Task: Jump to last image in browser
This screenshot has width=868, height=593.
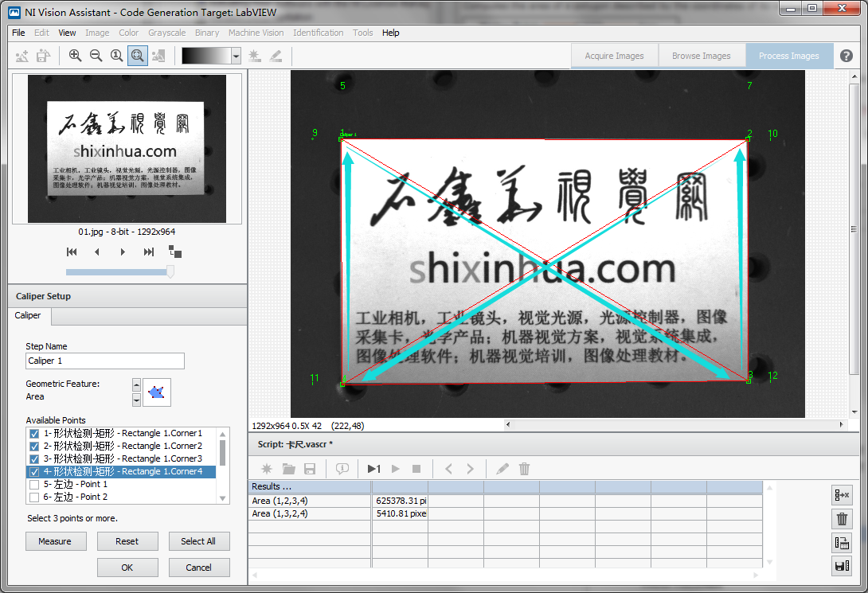Action: 148,252
